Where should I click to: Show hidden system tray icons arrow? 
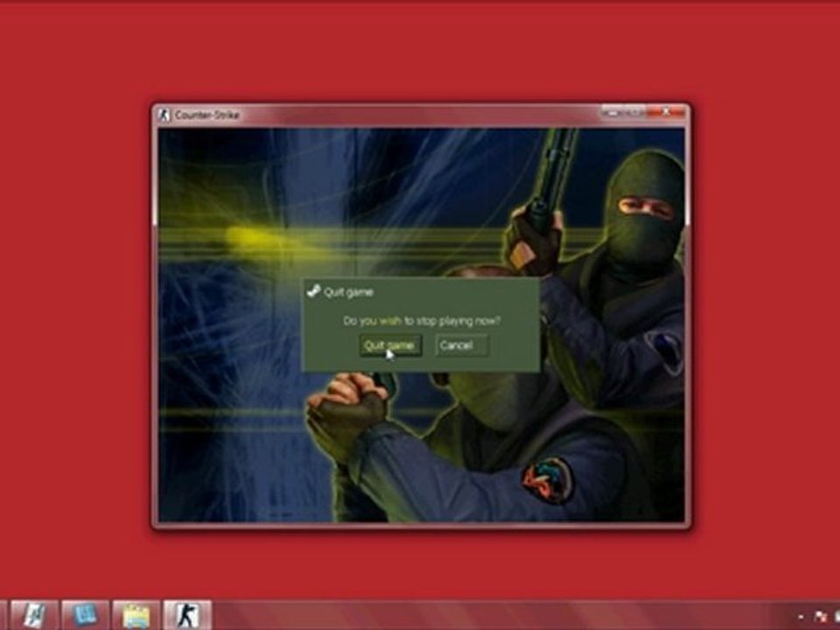[x=801, y=618]
